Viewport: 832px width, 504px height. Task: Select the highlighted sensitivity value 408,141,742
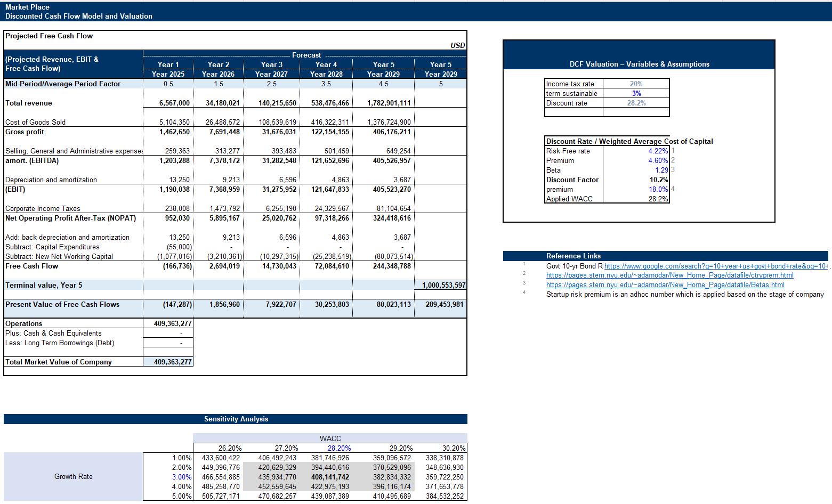tap(330, 477)
